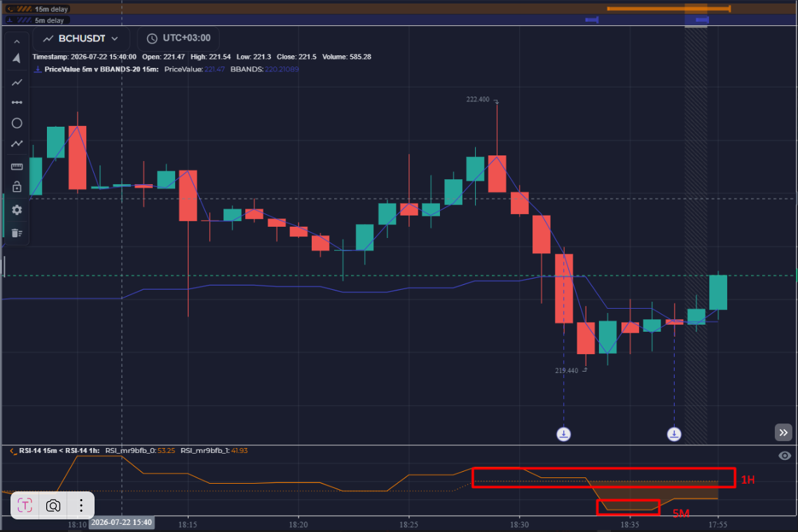Select the cursor arrow pointer tool

[17, 59]
